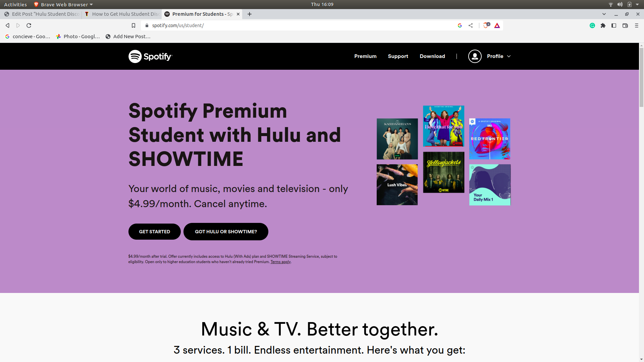Image resolution: width=644 pixels, height=362 pixels.
Task: Click the speaker volume icon in taskbar
Action: tap(620, 4)
